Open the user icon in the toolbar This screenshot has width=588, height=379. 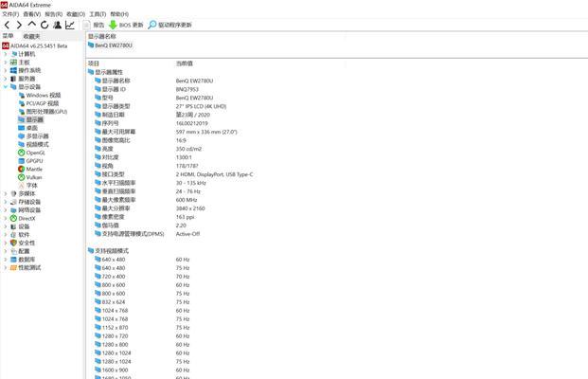58,26
